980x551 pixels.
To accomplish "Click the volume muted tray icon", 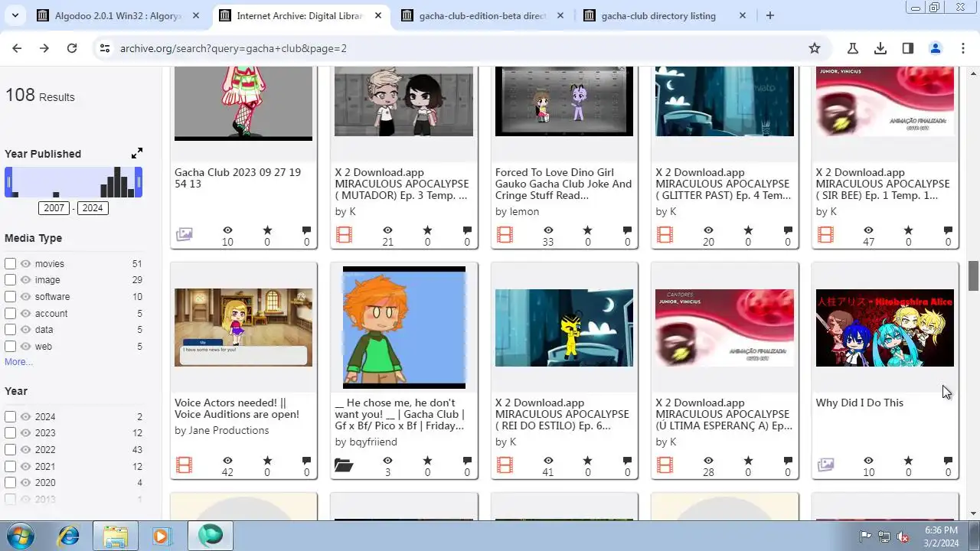I will 903,536.
